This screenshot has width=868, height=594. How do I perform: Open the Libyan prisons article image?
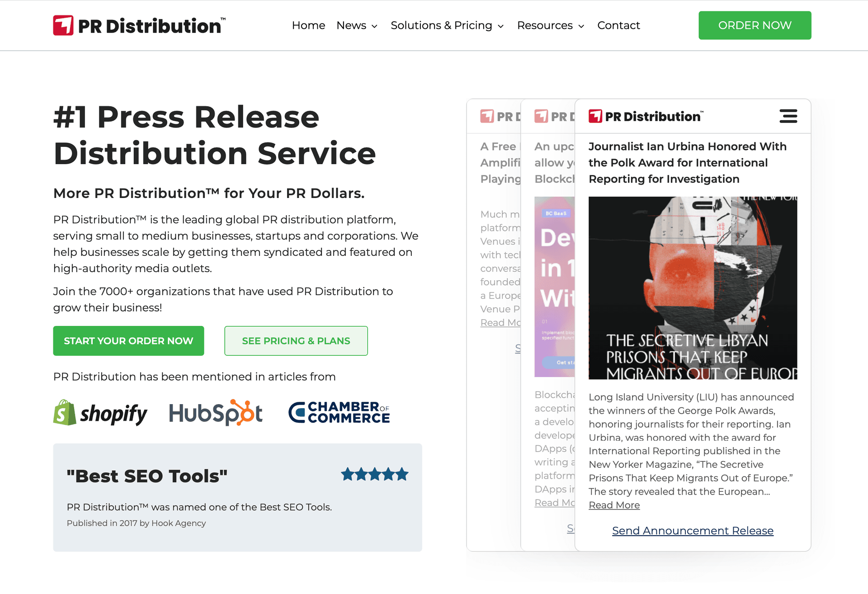point(693,288)
